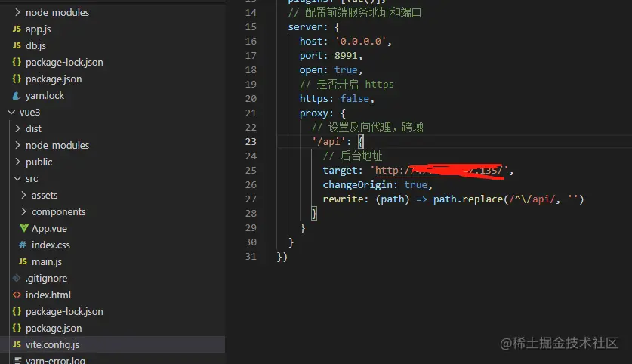This screenshot has height=364, width=632.
Task: Click comment '// 是否开启 https'
Action: [x=347, y=85]
